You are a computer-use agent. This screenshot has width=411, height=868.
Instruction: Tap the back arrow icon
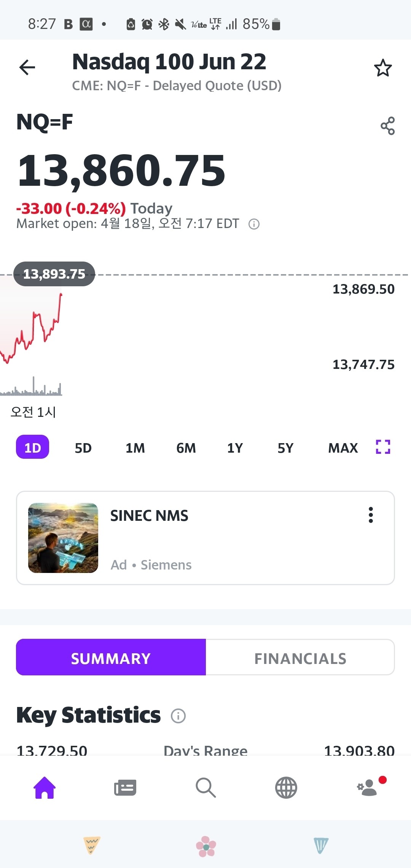tap(27, 68)
